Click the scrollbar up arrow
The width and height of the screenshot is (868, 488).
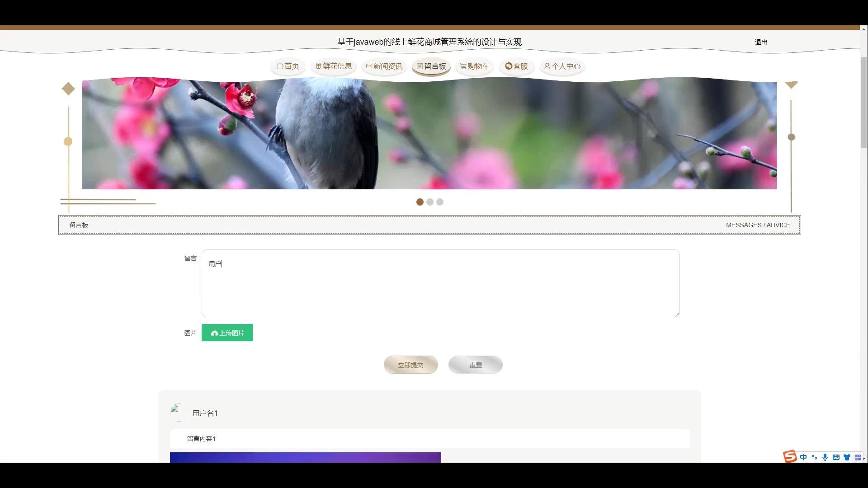pyautogui.click(x=863, y=29)
